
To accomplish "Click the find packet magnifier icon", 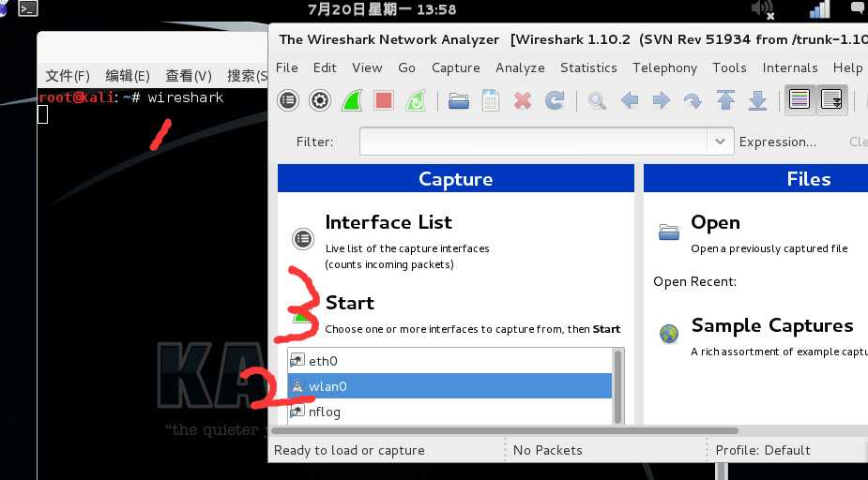I will coord(597,101).
